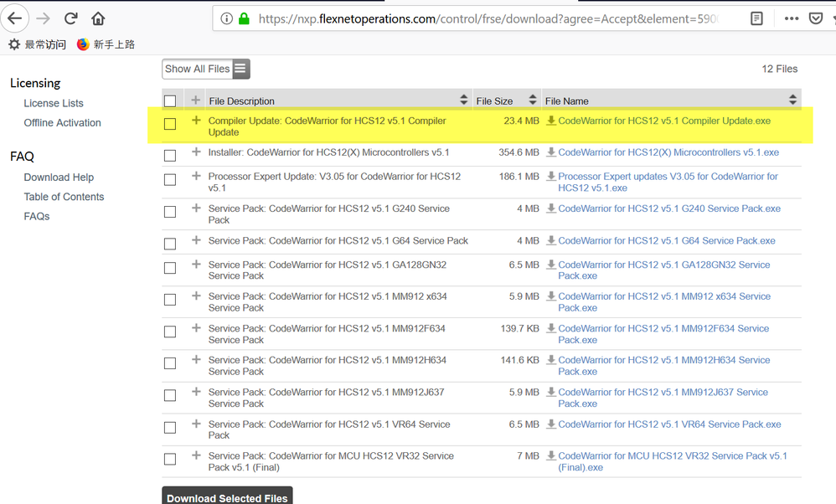Download VR64 Service Pack.exe link
Screen dimensions: 836x504
click(x=669, y=424)
